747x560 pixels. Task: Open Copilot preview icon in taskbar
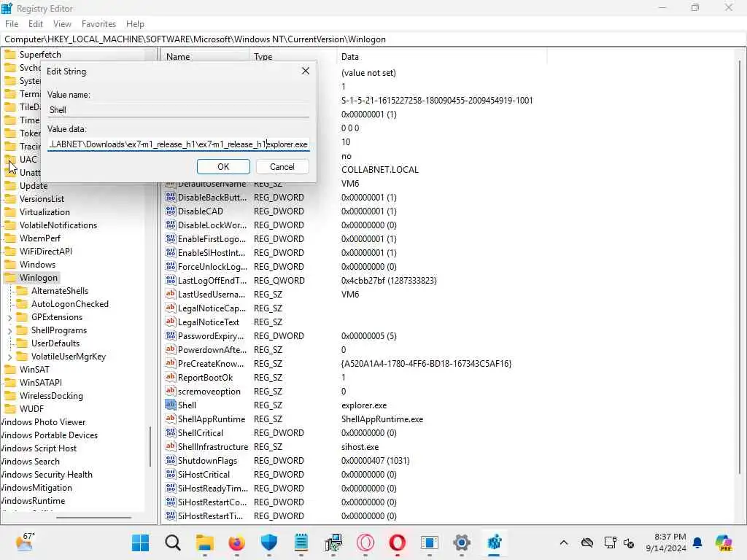click(724, 542)
